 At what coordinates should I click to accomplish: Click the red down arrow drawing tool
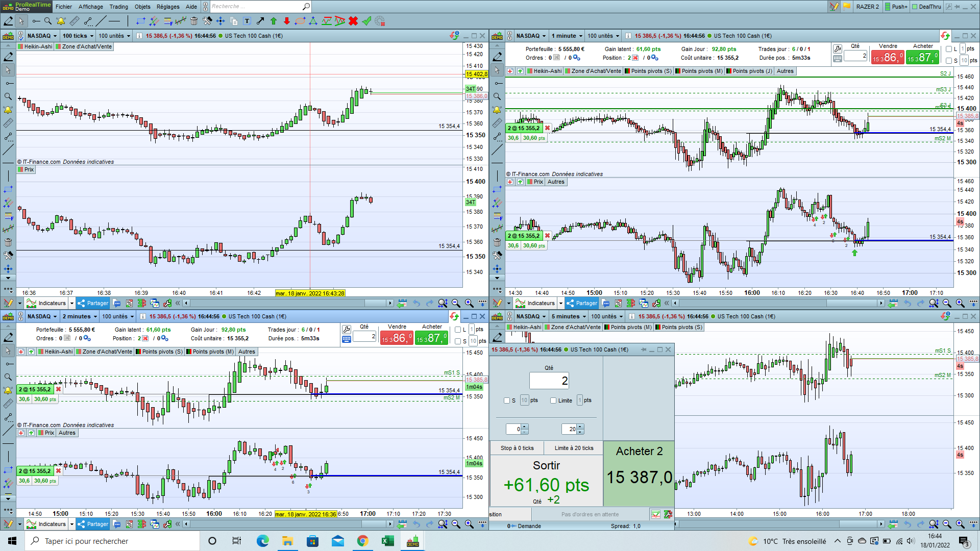coord(287,21)
